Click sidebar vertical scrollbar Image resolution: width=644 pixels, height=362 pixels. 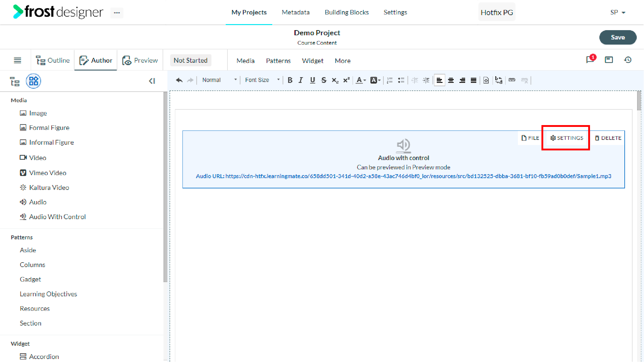coord(165,187)
